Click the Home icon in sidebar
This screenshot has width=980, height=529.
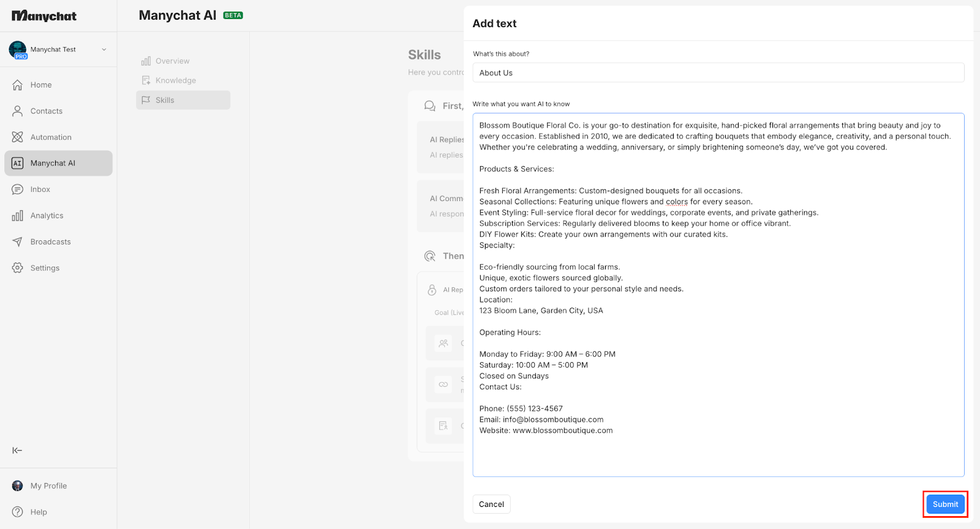pos(18,85)
